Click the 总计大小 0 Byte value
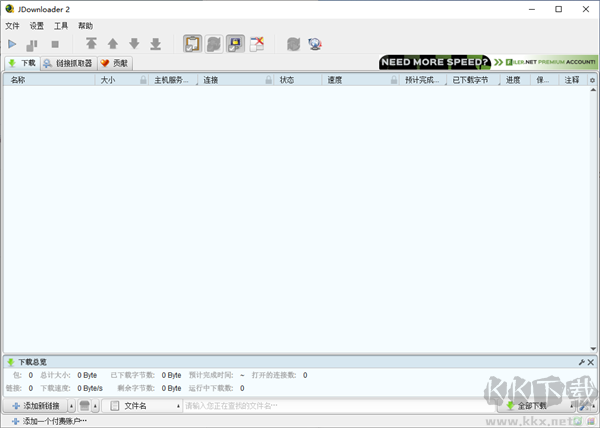 (x=87, y=375)
